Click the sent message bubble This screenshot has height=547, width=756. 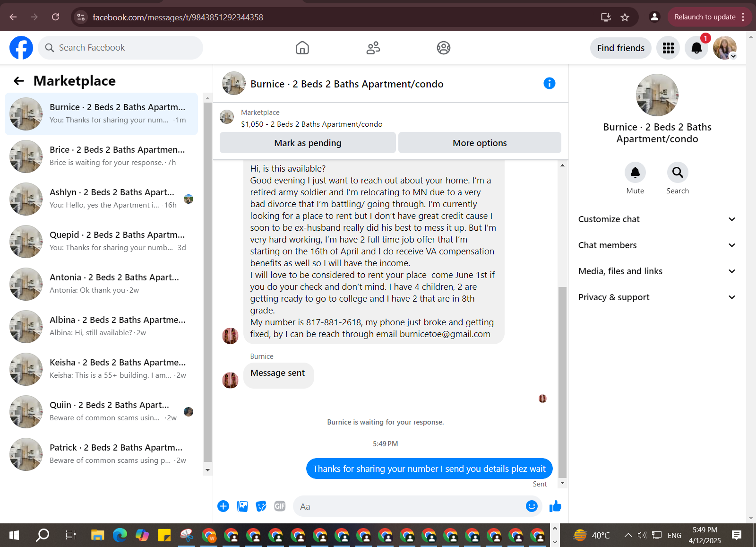(429, 469)
